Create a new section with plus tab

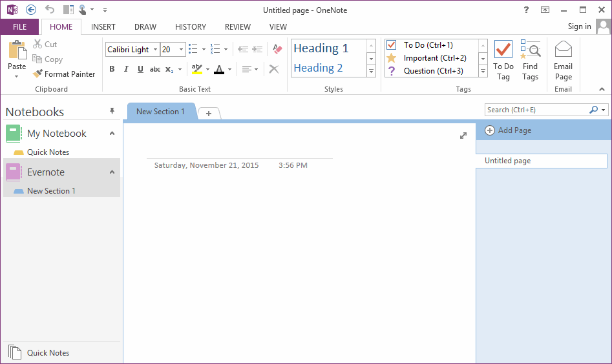click(x=209, y=114)
